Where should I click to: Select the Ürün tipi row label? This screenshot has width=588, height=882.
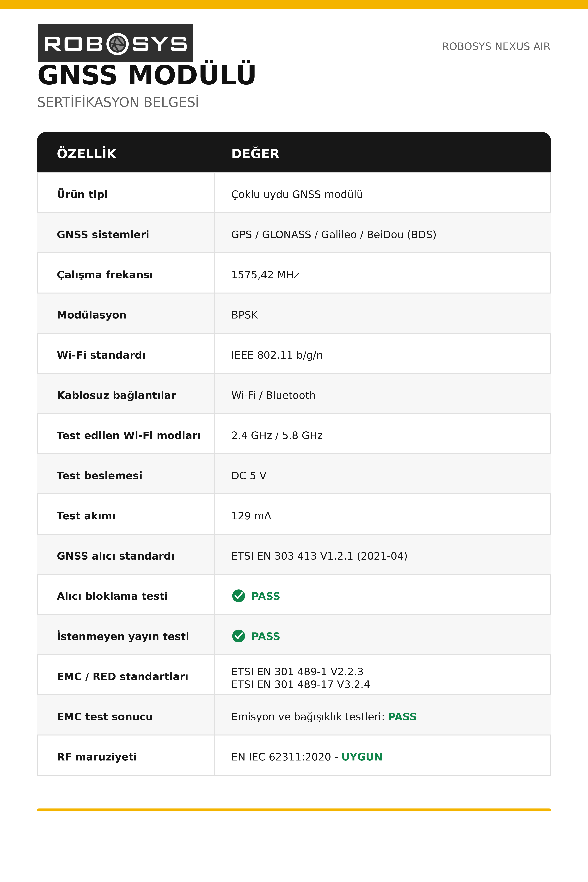click(82, 194)
